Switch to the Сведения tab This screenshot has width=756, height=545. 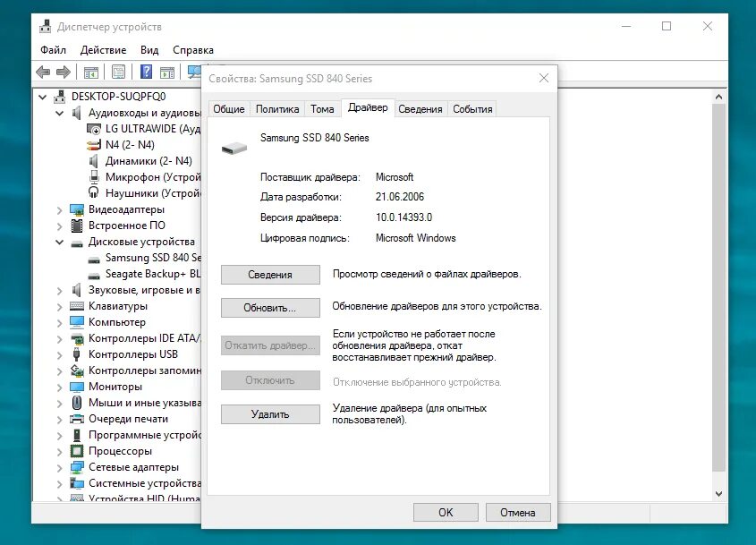click(420, 109)
